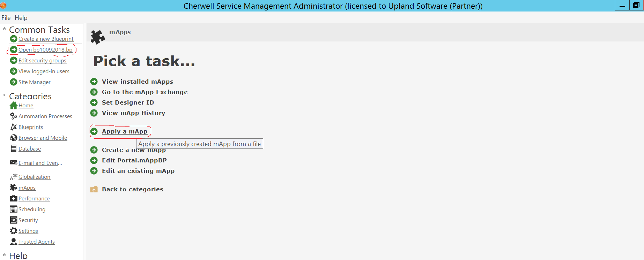644x260 pixels.
Task: Click the Home house icon in Categories
Action: [14, 105]
